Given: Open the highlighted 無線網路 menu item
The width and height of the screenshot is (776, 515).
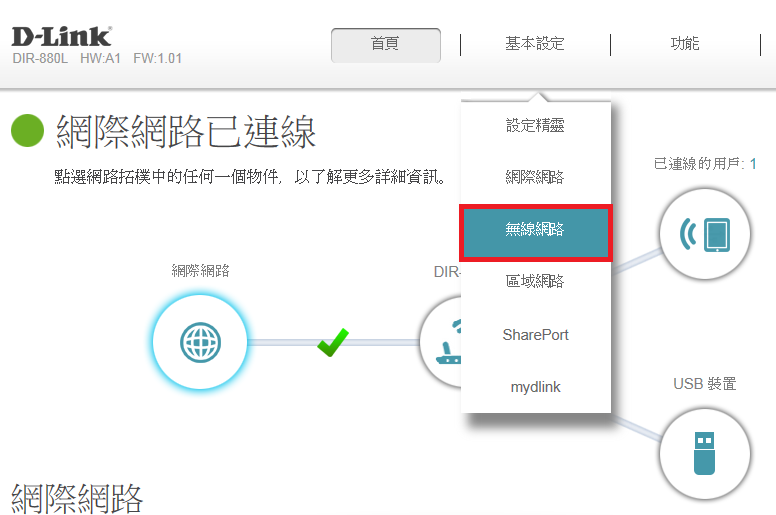Looking at the screenshot, I should click(x=535, y=230).
